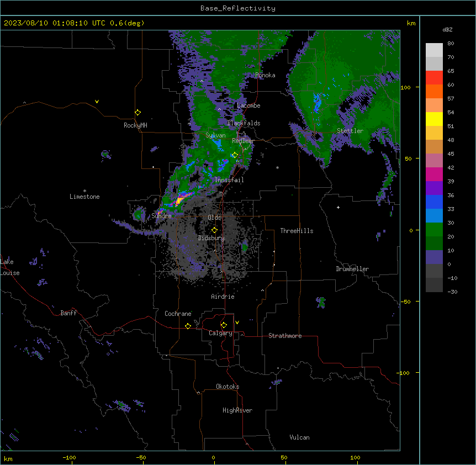Viewport: 476px width, 465px height.
Task: Click the Calgary city label
Action: (220, 333)
